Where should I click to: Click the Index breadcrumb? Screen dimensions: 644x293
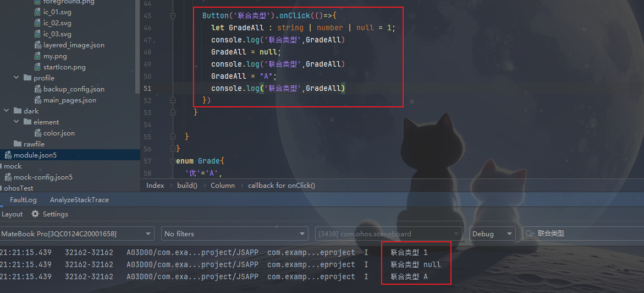pos(155,186)
